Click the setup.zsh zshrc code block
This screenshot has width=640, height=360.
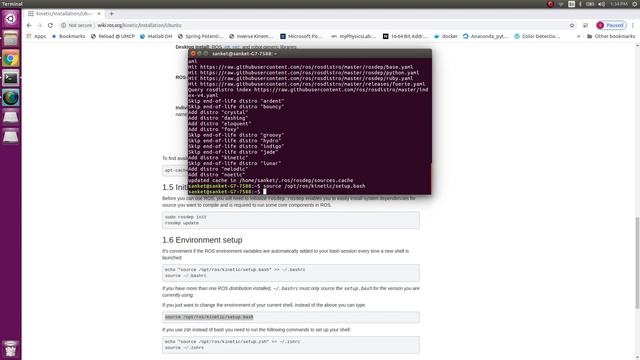pyautogui.click(x=291, y=345)
